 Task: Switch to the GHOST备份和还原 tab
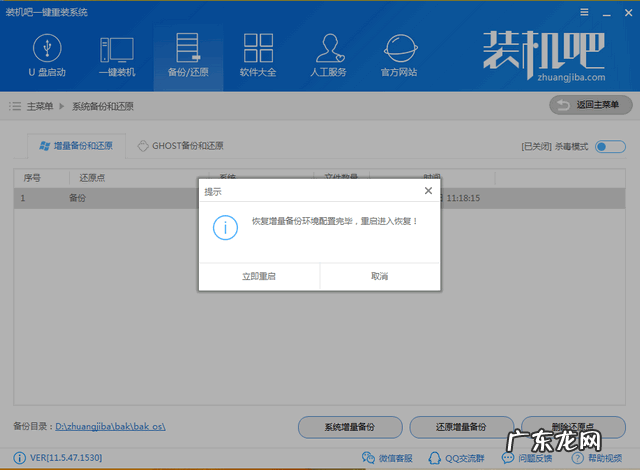(181, 146)
